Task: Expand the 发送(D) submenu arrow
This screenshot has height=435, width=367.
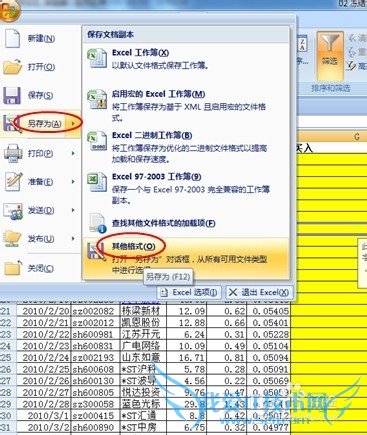Action: (73, 210)
